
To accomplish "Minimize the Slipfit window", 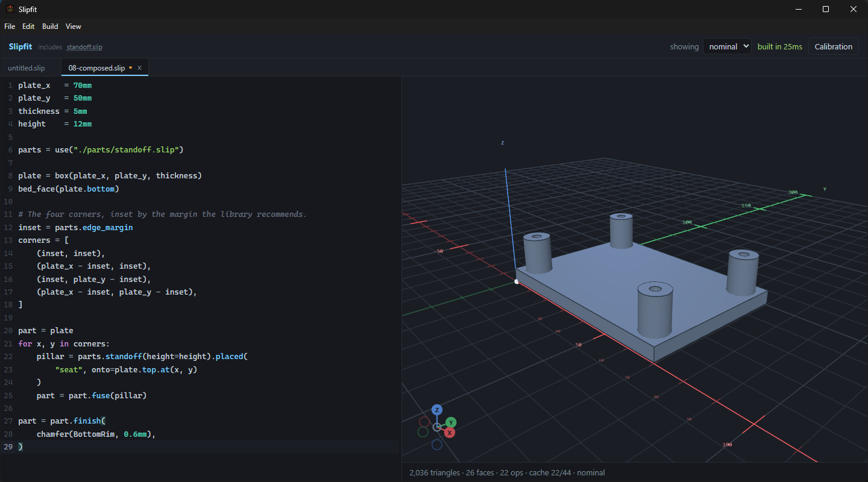I will (798, 9).
